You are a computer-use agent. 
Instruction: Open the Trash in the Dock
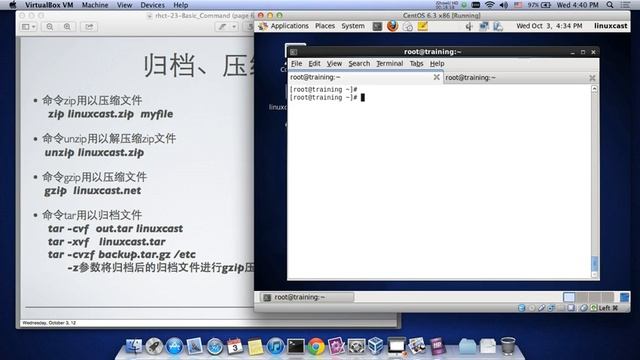click(x=508, y=346)
